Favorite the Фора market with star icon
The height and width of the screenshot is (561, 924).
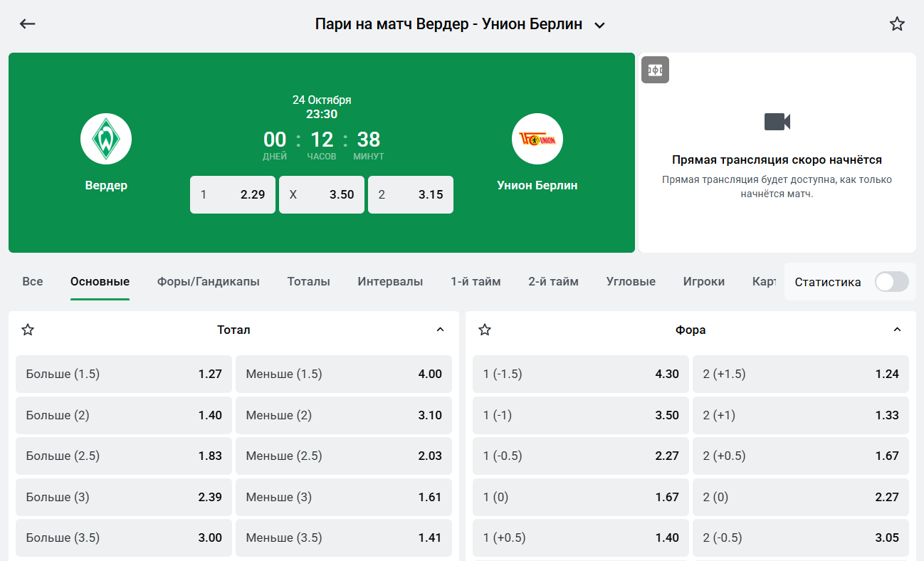point(485,330)
